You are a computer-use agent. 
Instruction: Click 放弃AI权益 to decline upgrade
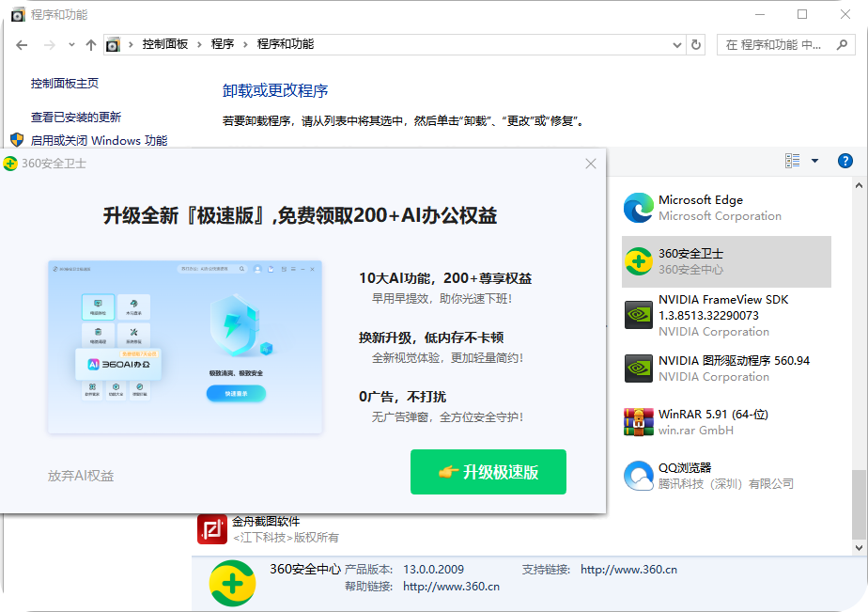pyautogui.click(x=81, y=476)
